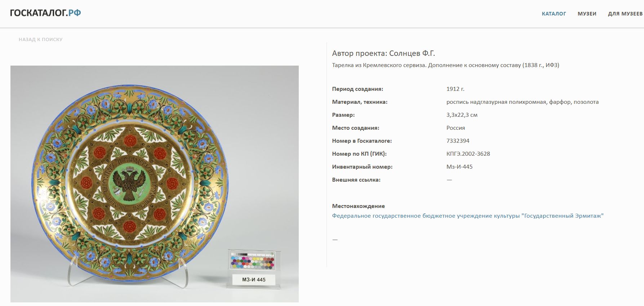This screenshot has width=644, height=306.
Task: Click the color calibration chart in the photo
Action: 252,260
